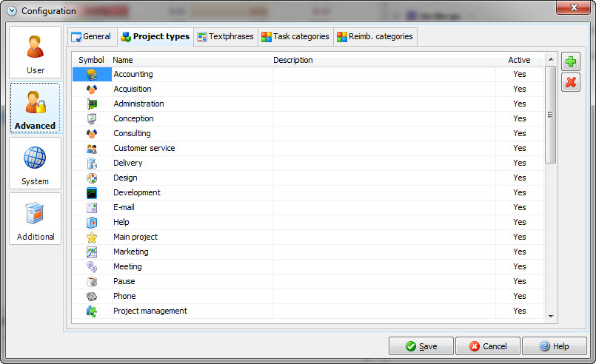Click the Phone project type icon
Viewport: 596px width, 364px height.
[x=92, y=297]
